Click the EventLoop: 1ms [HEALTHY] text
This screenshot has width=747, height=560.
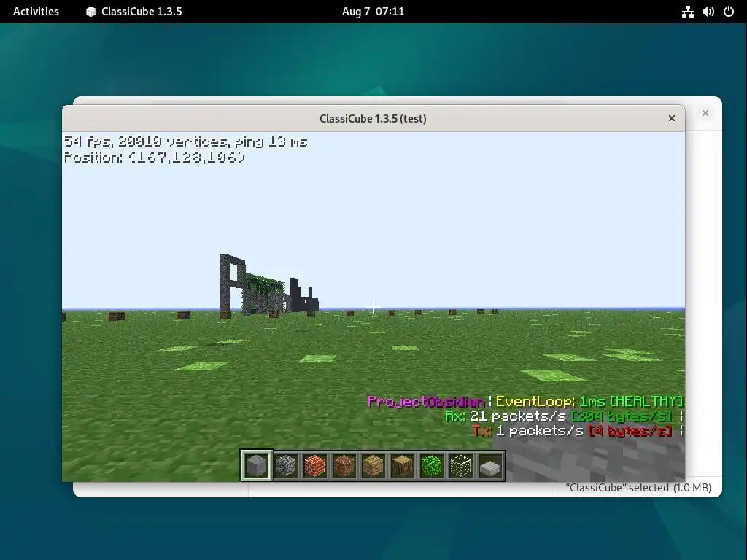pyautogui.click(x=589, y=402)
